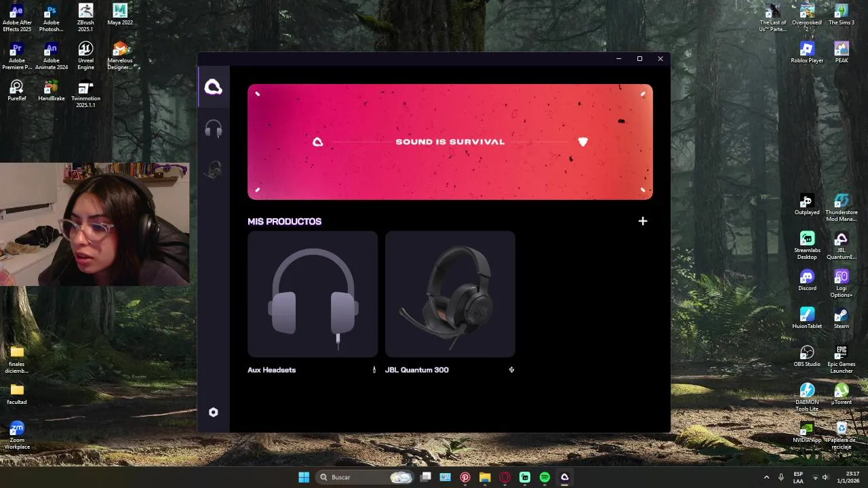Click the JBL Quantum 300 label
This screenshot has width=868, height=488.
(417, 370)
